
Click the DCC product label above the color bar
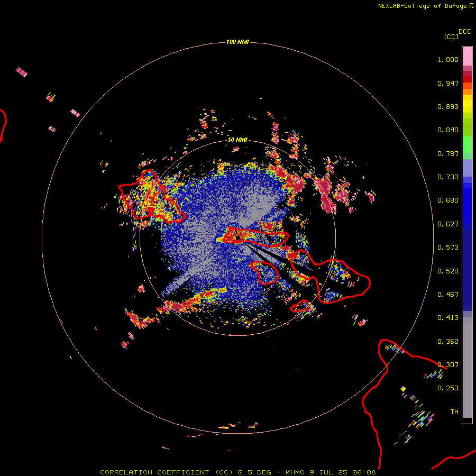click(x=464, y=32)
